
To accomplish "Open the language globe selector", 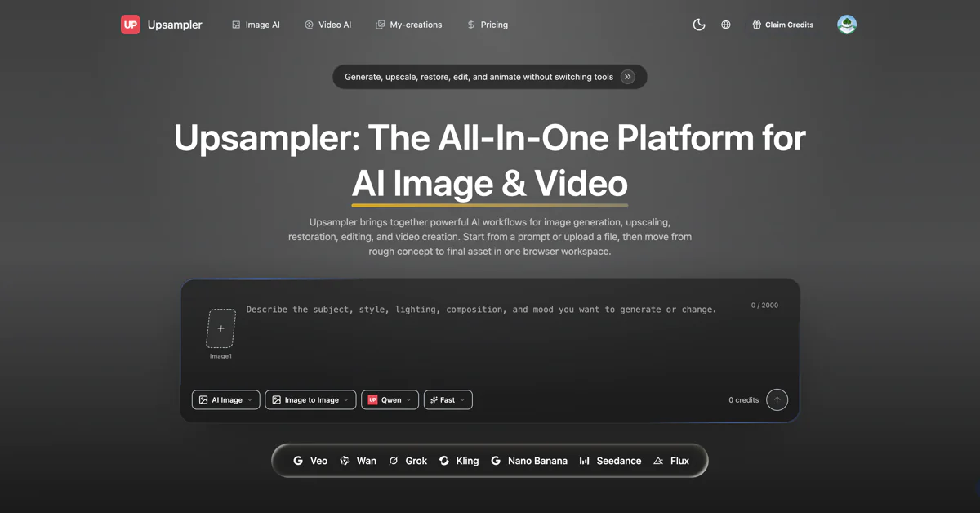I will click(x=726, y=25).
